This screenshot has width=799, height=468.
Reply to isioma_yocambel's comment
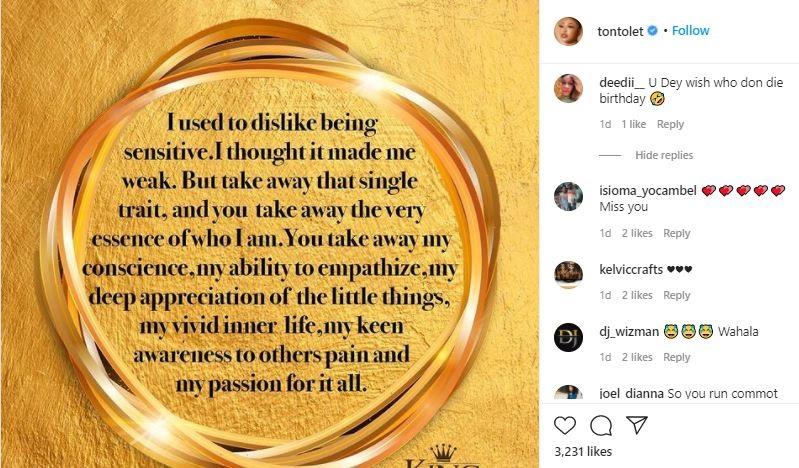pyautogui.click(x=677, y=233)
